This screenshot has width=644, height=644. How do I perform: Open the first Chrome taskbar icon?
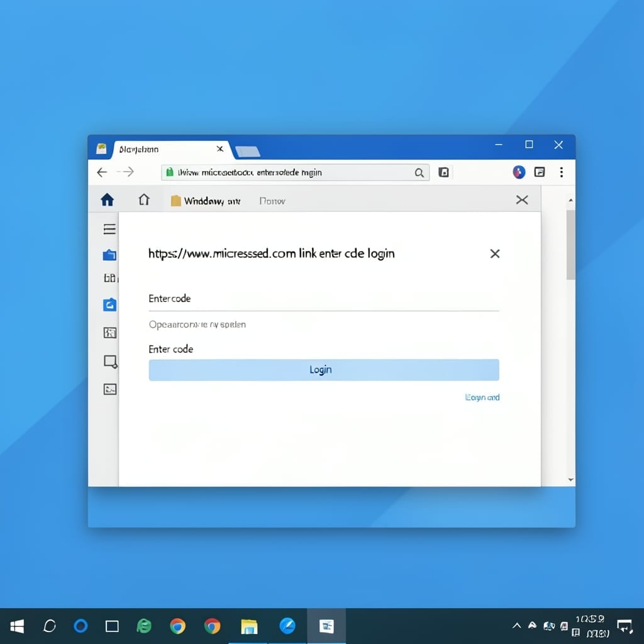[x=177, y=626]
